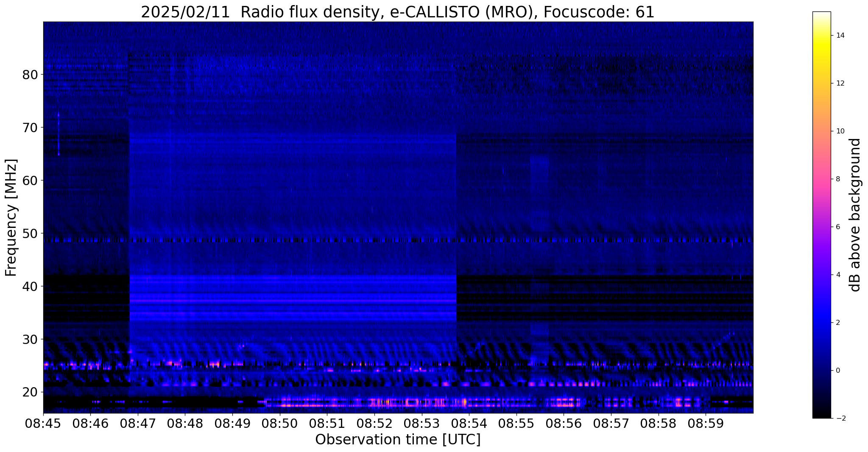This screenshot has height=452, width=868.
Task: Click the colorbar tick label 8
Action: [x=837, y=179]
